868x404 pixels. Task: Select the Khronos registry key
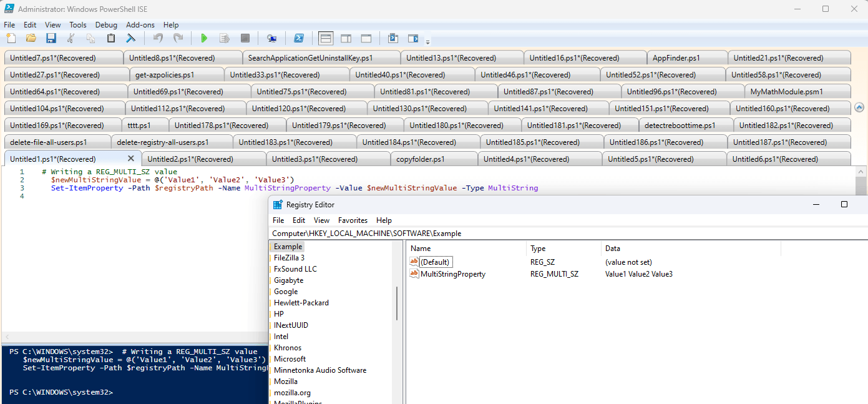pos(288,348)
